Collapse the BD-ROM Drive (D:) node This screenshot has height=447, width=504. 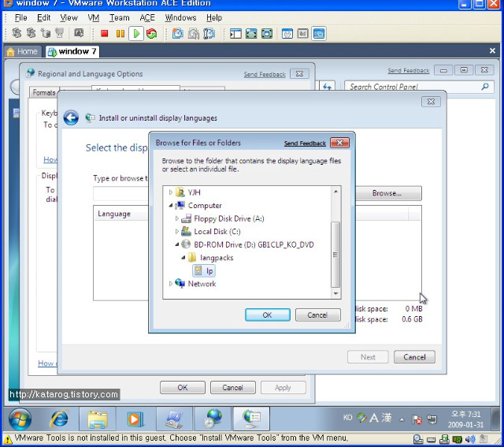[x=176, y=244]
